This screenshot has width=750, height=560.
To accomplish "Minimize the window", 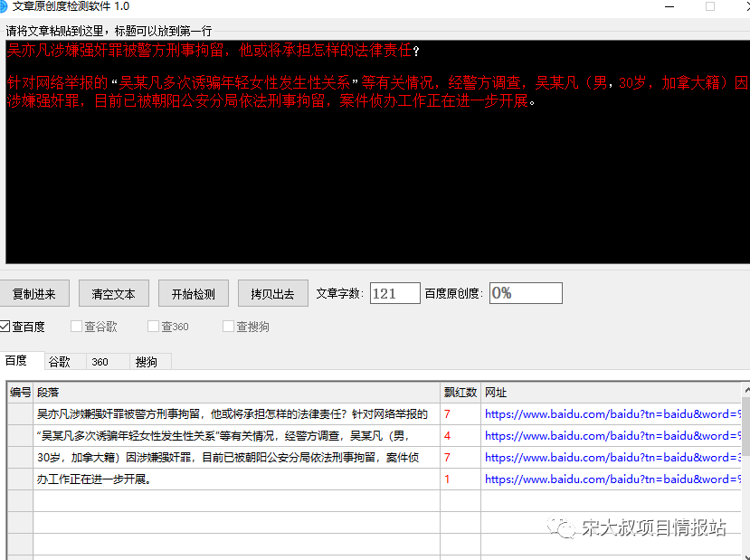I will 669,6.
